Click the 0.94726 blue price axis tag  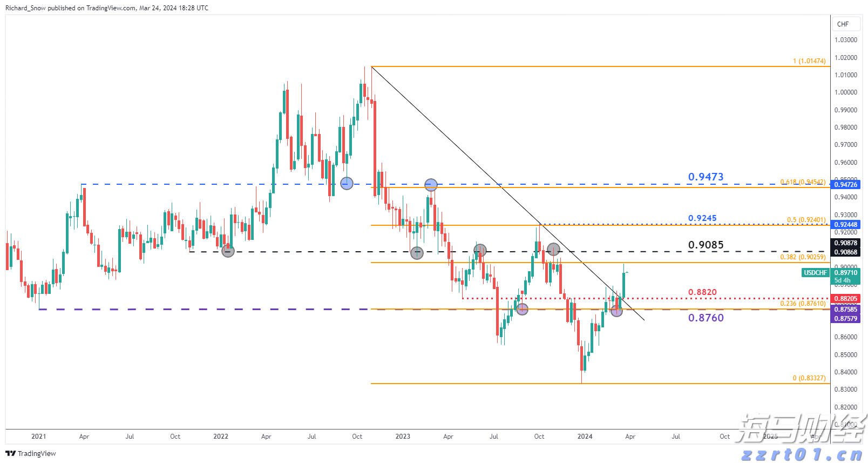tap(846, 185)
